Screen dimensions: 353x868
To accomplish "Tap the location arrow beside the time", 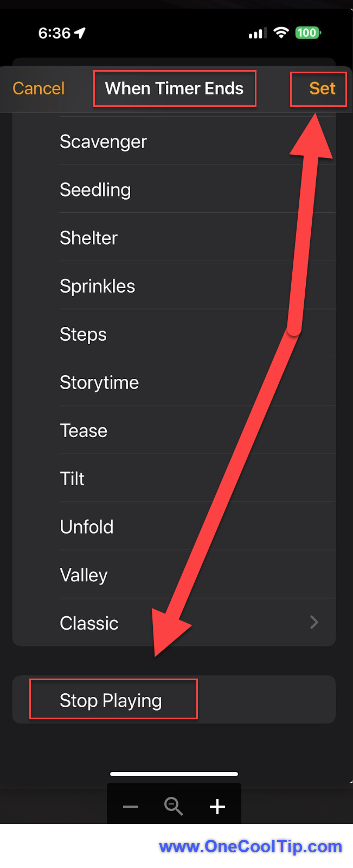I will [80, 33].
